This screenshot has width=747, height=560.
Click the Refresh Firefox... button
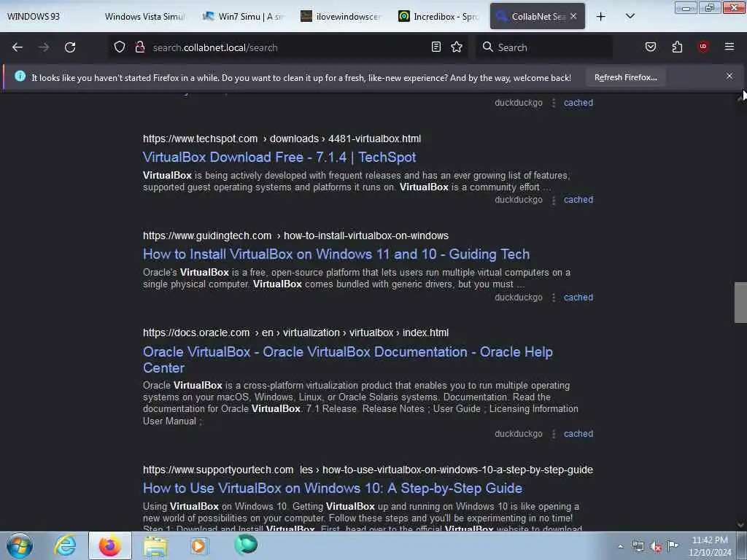click(625, 77)
